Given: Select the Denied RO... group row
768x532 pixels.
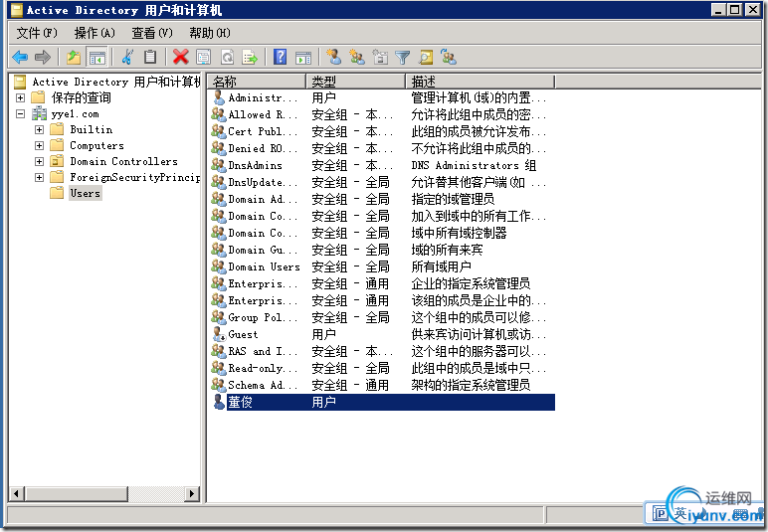Looking at the screenshot, I should [383, 148].
